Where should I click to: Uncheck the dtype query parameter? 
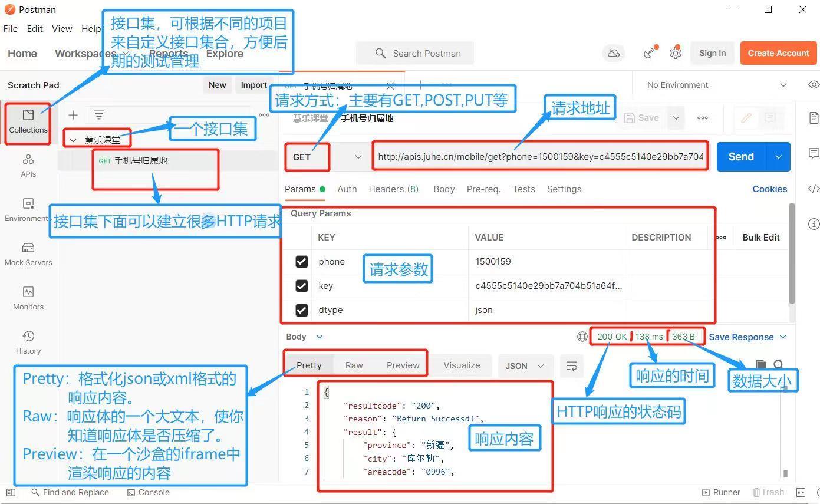pos(301,309)
